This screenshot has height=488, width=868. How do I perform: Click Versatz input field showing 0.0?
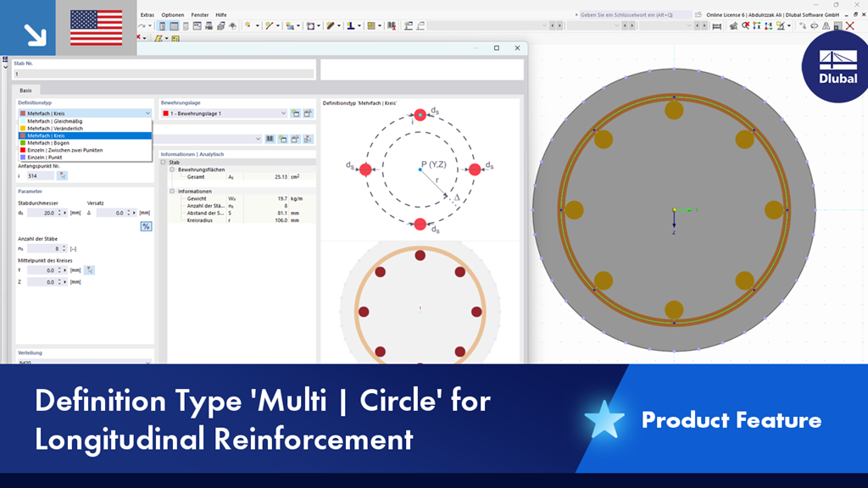click(111, 213)
